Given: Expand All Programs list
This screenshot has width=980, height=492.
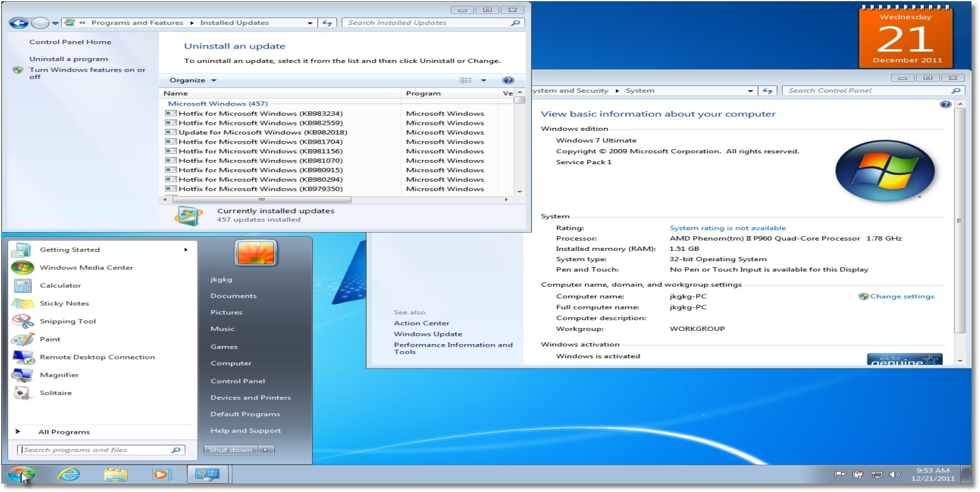Looking at the screenshot, I should (64, 432).
